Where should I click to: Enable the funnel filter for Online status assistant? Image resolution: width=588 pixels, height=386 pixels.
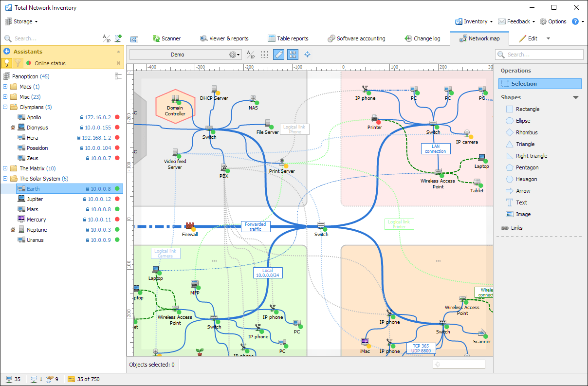[x=17, y=63]
